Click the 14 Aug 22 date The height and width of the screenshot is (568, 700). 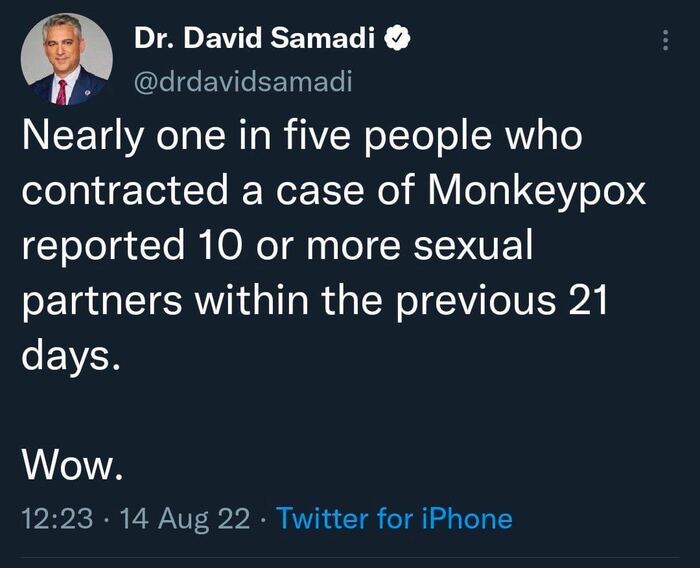(186, 519)
